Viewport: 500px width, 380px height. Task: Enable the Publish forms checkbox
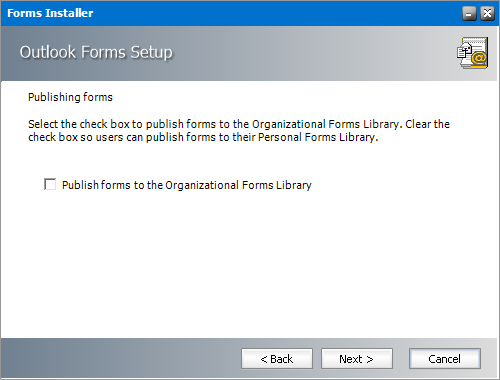[x=50, y=184]
